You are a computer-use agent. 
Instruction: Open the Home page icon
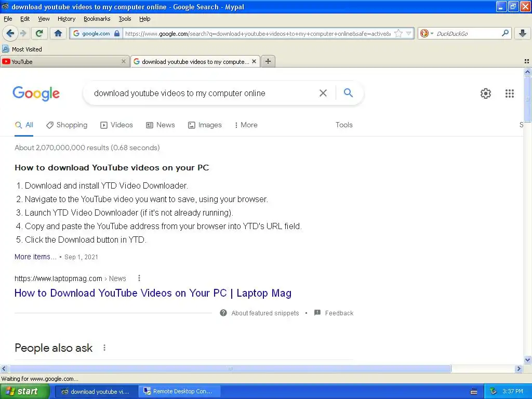(x=58, y=33)
